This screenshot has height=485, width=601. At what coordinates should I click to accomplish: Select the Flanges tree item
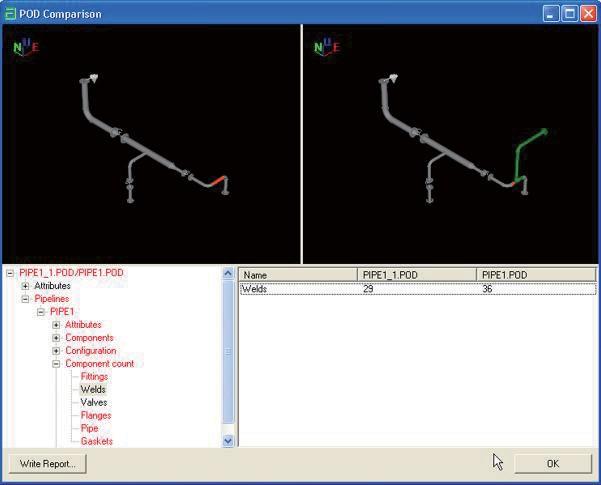95,415
